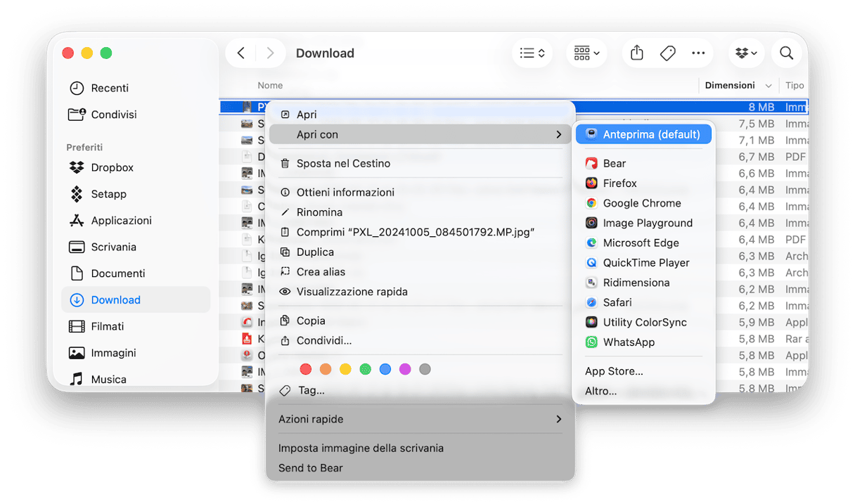Open Scrivania in the sidebar
855x504 pixels.
coord(136,247)
